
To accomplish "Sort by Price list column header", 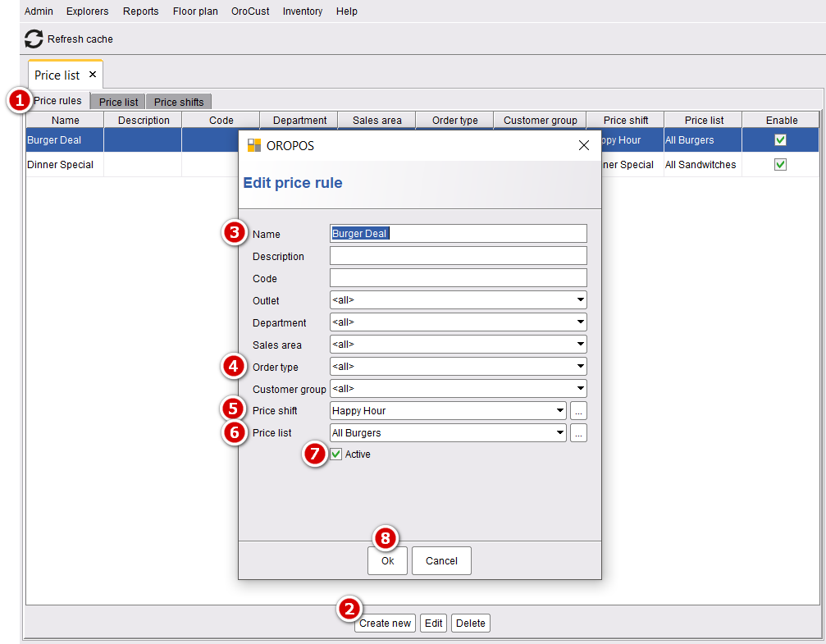I will [703, 120].
